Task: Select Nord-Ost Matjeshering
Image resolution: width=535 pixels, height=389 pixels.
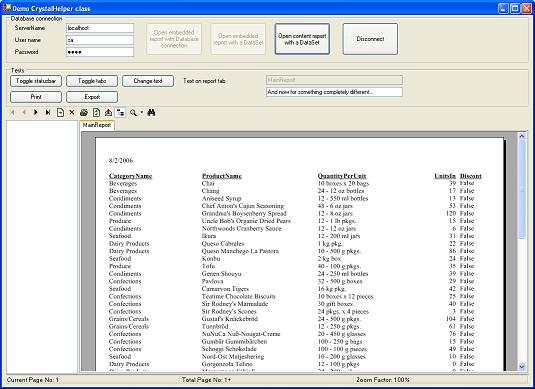Action: click(233, 356)
